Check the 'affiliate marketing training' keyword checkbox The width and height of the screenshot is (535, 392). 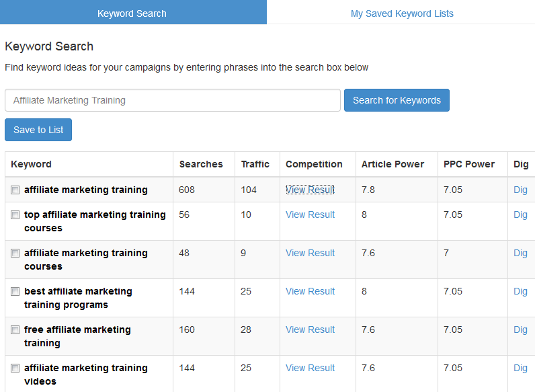point(15,190)
